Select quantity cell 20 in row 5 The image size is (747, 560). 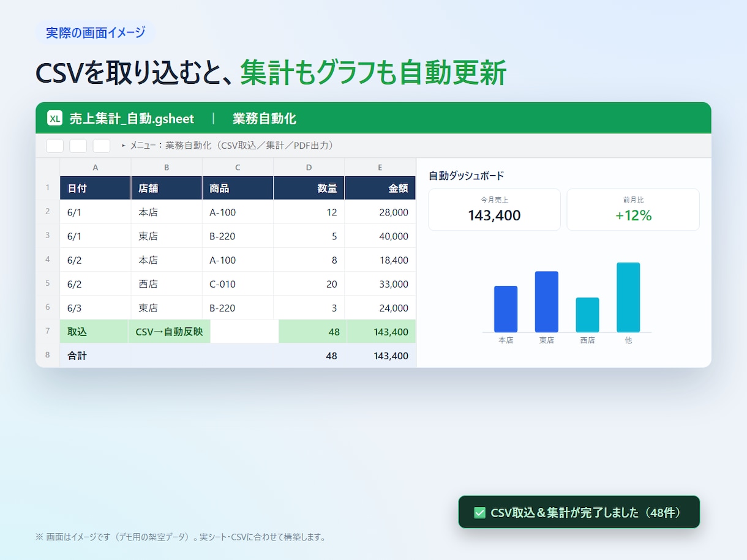[309, 283]
